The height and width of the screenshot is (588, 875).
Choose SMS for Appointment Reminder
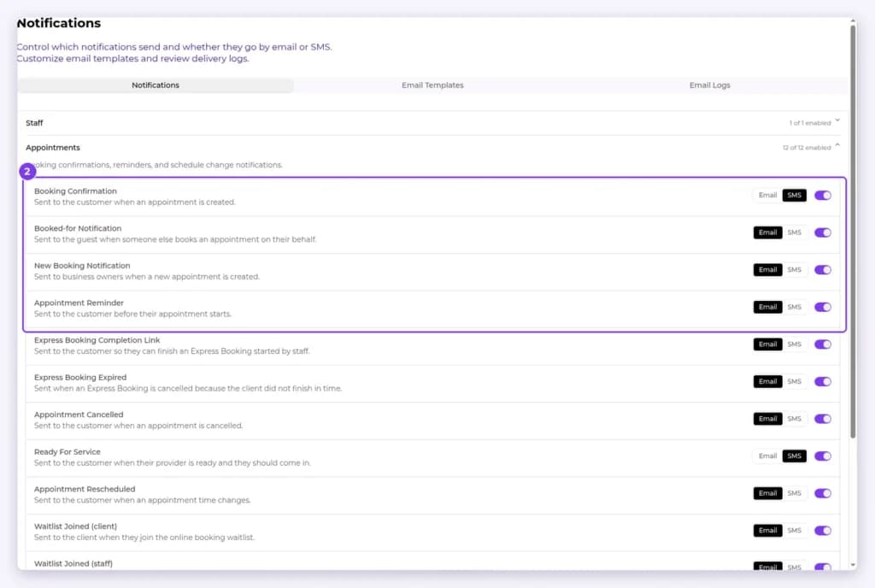[x=794, y=308]
